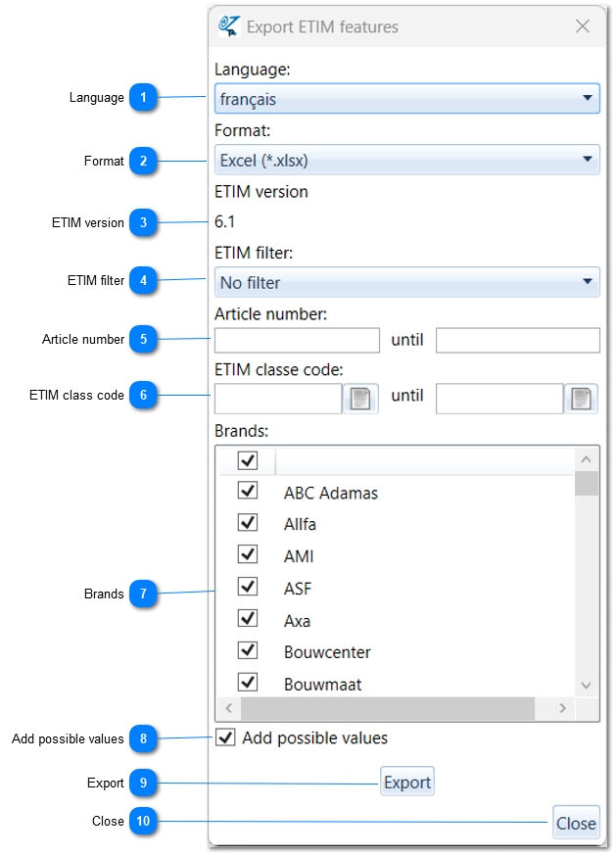Click the first ETIM classe code field

(278, 399)
